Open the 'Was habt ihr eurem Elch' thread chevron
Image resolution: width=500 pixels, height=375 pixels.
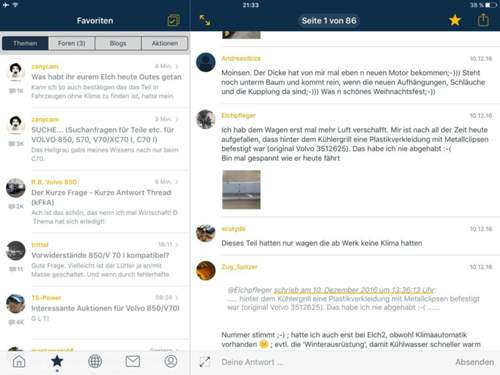177,66
